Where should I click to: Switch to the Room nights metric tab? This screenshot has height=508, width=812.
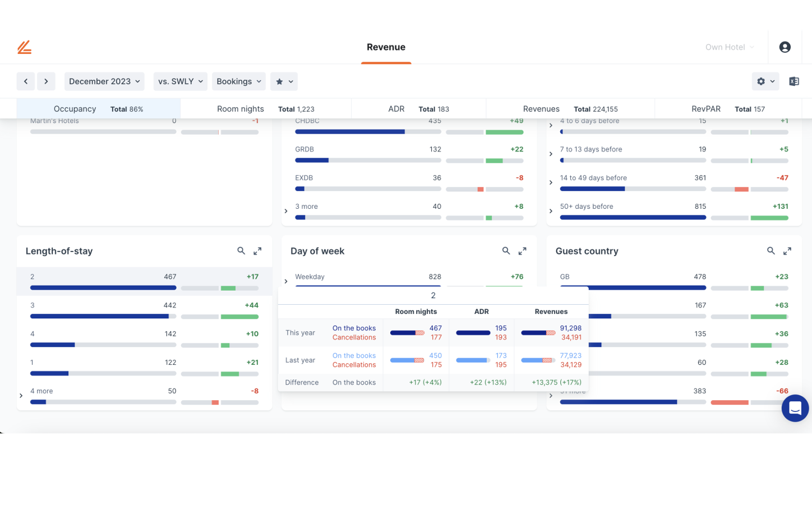click(266, 109)
